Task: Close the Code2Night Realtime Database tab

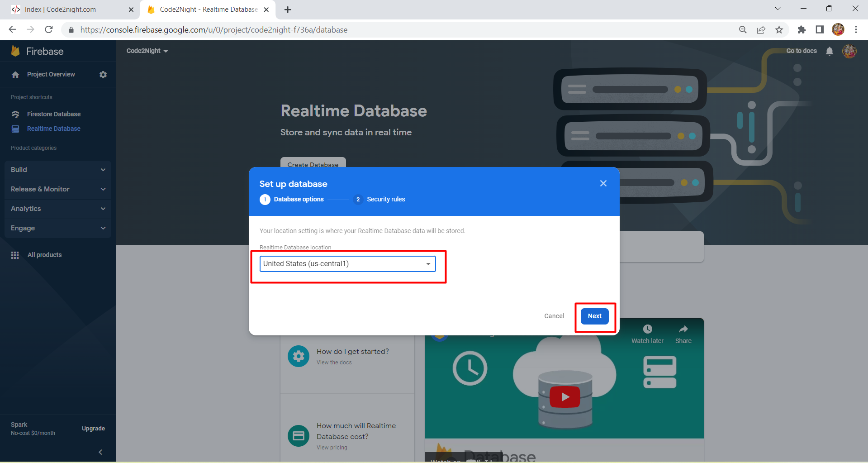Action: [266, 10]
